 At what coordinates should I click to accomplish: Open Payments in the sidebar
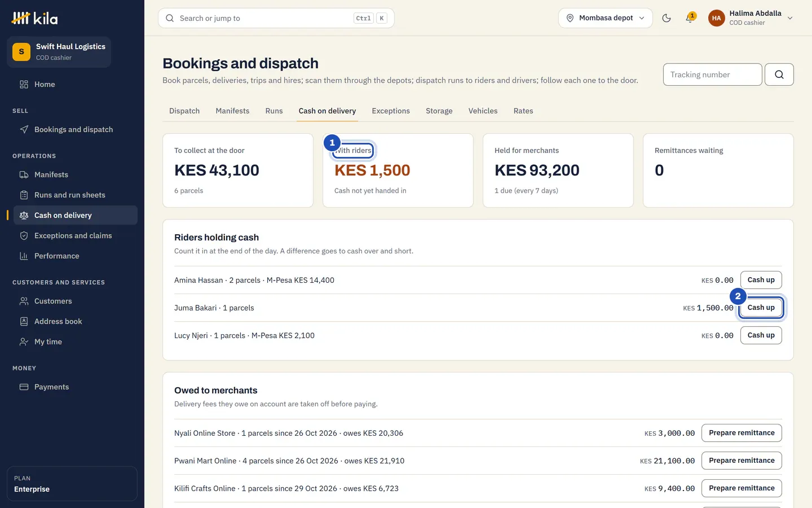pyautogui.click(x=76, y=387)
